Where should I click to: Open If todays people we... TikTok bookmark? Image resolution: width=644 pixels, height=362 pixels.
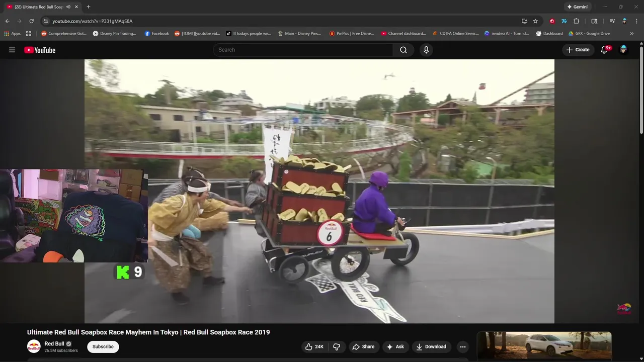(x=249, y=34)
